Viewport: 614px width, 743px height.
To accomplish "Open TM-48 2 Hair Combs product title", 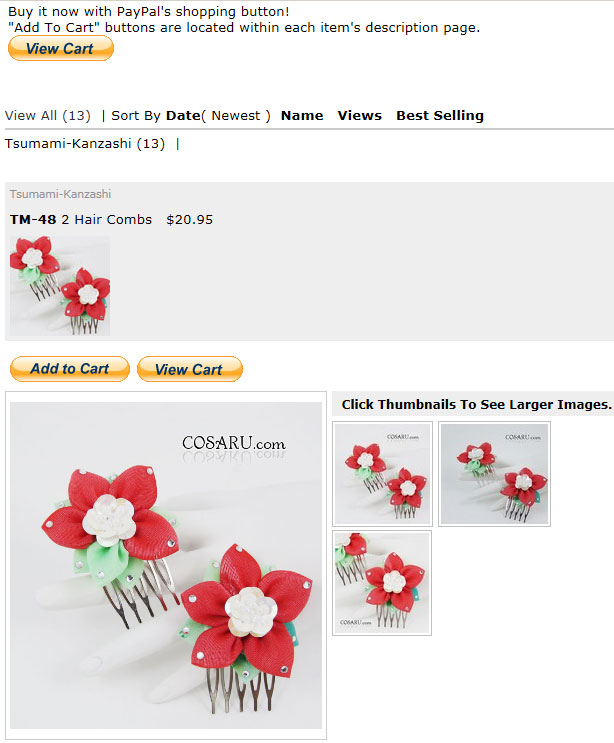I will (x=81, y=219).
